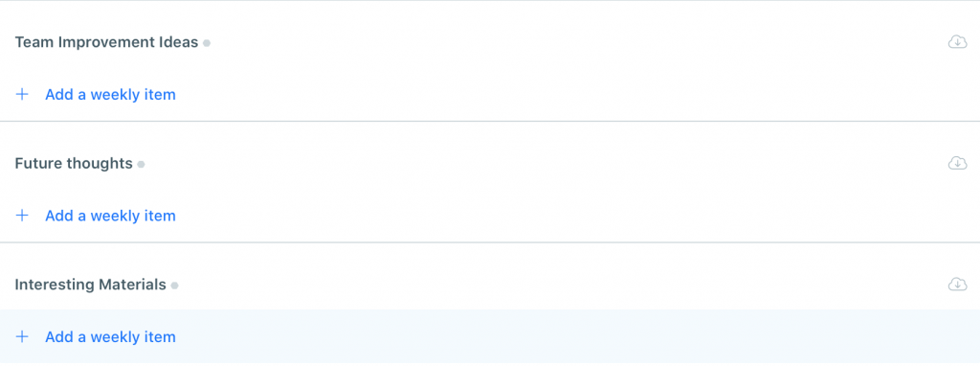Select the Team Improvement Ideas section title
This screenshot has height=366, width=980.
(106, 42)
